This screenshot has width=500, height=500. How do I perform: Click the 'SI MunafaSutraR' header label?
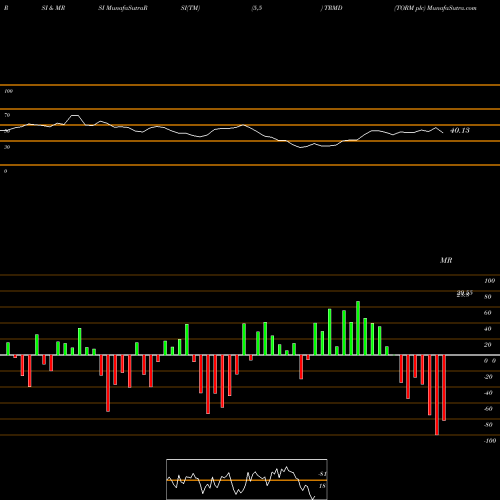[x=123, y=8]
